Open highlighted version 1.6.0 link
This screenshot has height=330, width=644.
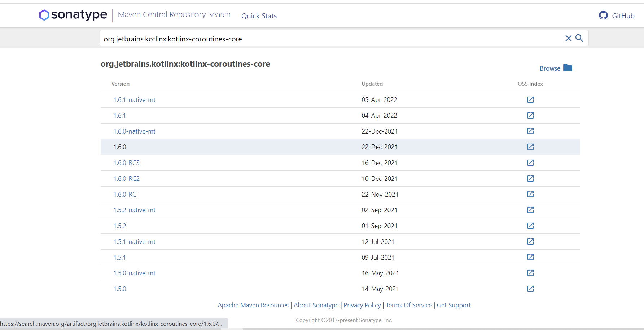tap(120, 147)
